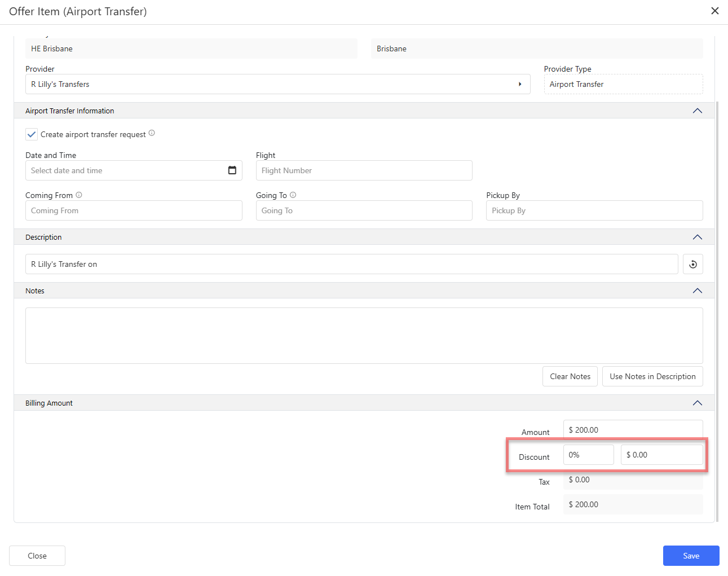This screenshot has height=576, width=728.
Task: Click the Flight Number input field
Action: (364, 170)
